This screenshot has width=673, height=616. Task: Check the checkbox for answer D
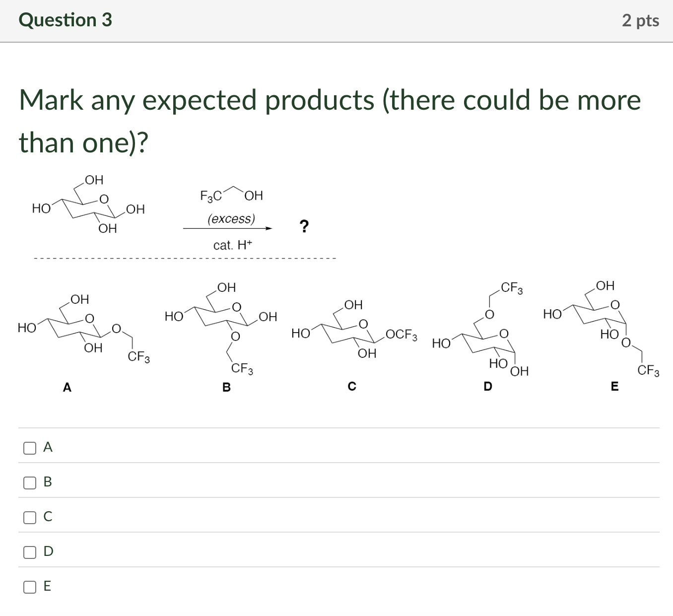(x=30, y=552)
